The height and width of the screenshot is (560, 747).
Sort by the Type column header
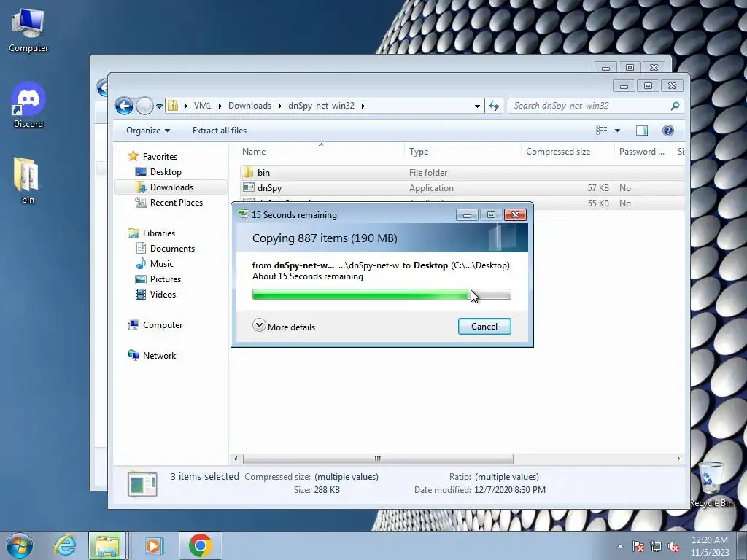(462, 152)
